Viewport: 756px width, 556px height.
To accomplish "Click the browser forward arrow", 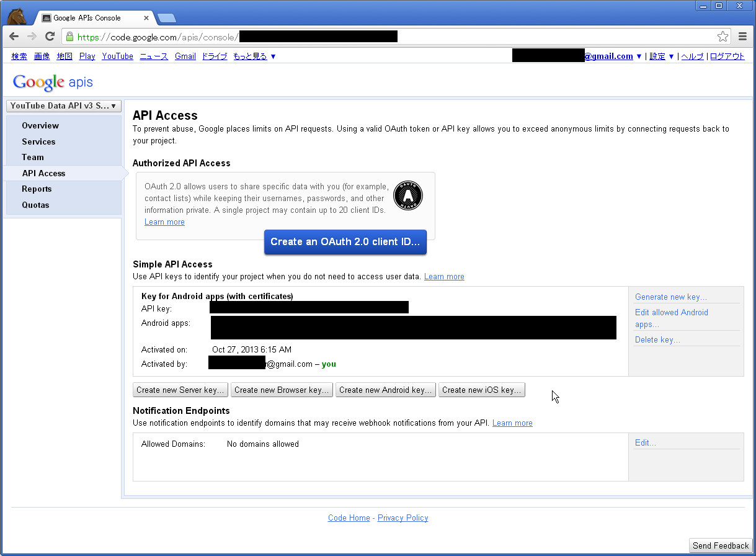I will pyautogui.click(x=32, y=37).
